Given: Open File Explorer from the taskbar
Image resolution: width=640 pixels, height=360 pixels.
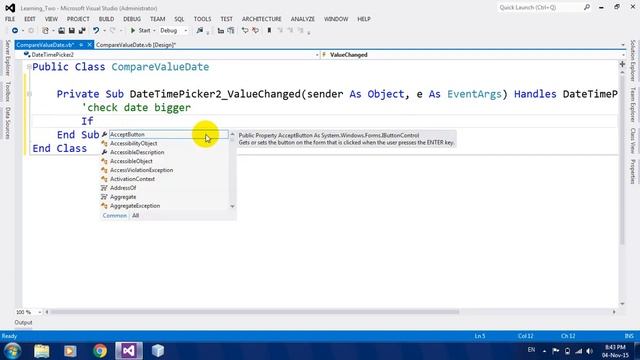Looking at the screenshot, I should [42, 351].
